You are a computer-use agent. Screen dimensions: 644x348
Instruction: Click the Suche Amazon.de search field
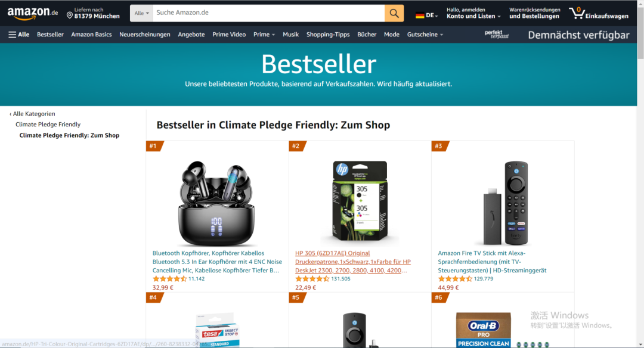[x=268, y=13]
